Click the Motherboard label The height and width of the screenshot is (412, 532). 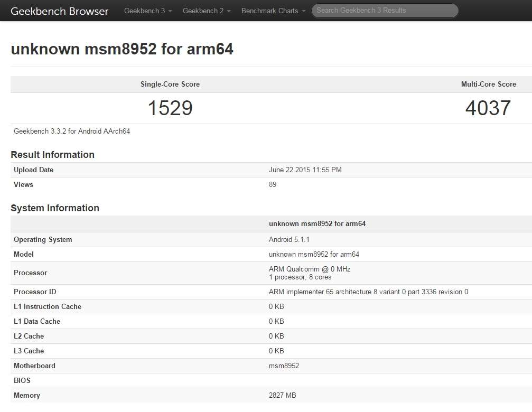(34, 366)
